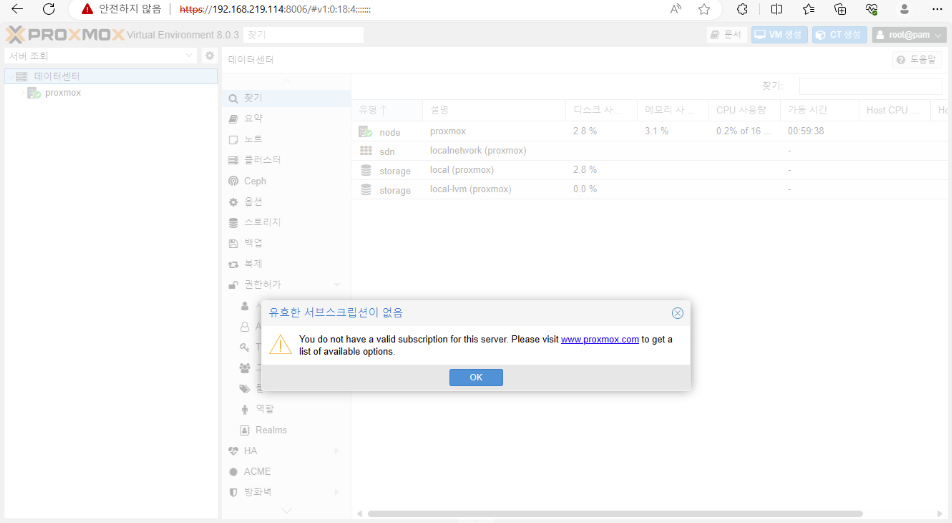The width and height of the screenshot is (952, 523).
Task: Select the Search menu item
Action: 286,98
